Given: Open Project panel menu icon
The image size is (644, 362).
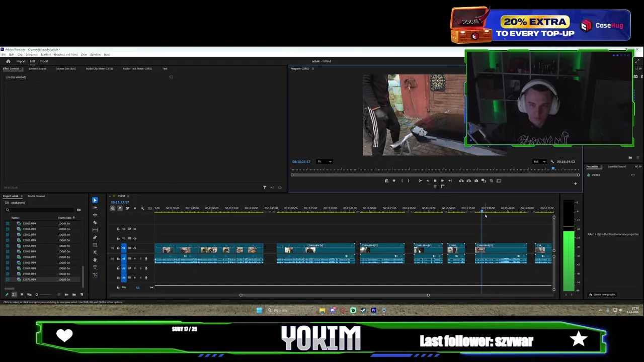Looking at the screenshot, I should (21, 196).
